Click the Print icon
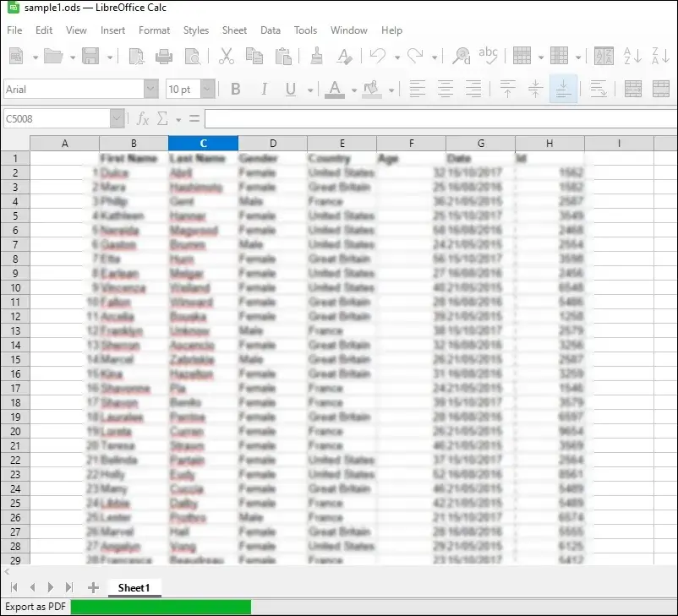 (x=164, y=57)
